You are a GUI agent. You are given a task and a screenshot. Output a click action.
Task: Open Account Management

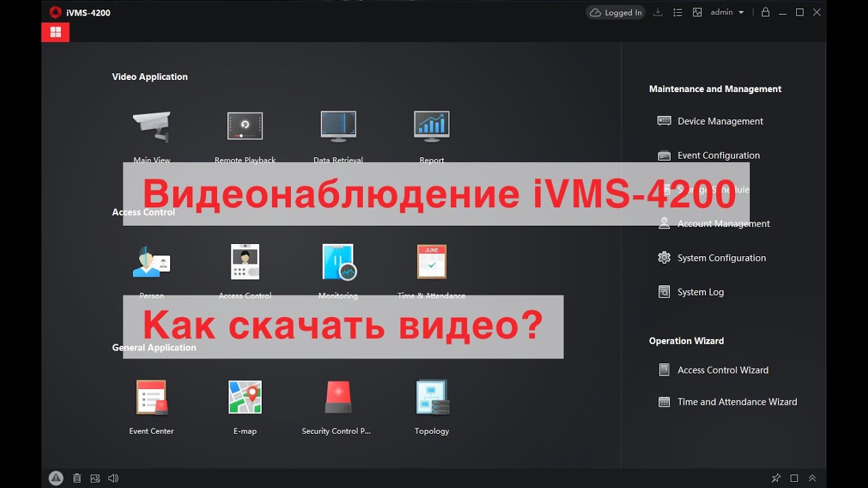pyautogui.click(x=714, y=224)
